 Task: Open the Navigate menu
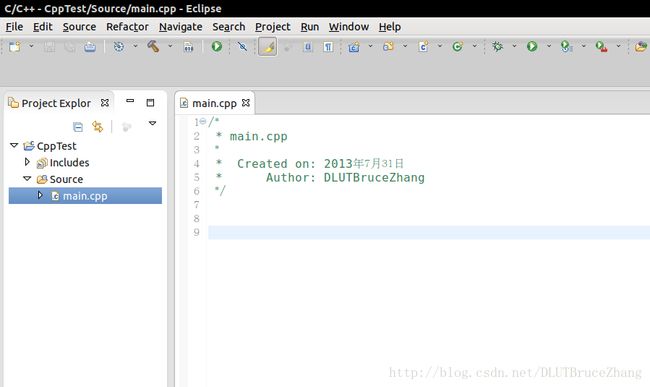pyautogui.click(x=181, y=27)
